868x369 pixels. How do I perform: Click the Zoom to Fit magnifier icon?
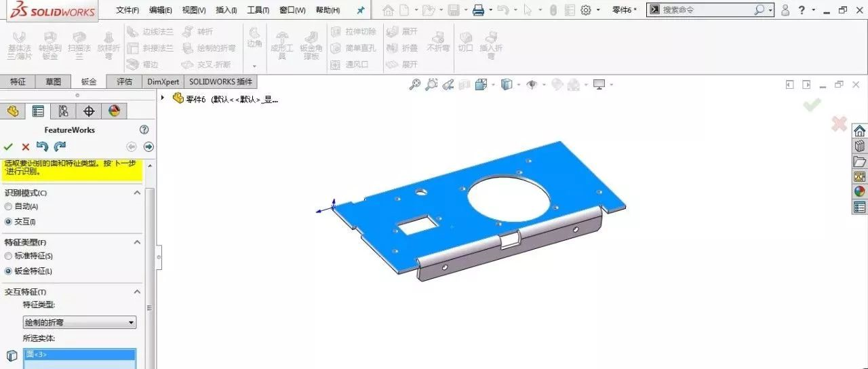click(x=415, y=85)
